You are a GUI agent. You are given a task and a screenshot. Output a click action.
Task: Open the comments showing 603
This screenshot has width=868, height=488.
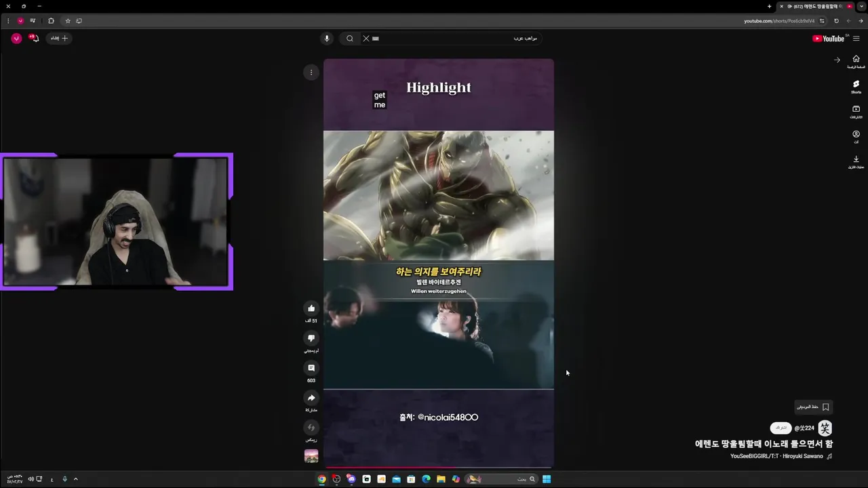311,368
